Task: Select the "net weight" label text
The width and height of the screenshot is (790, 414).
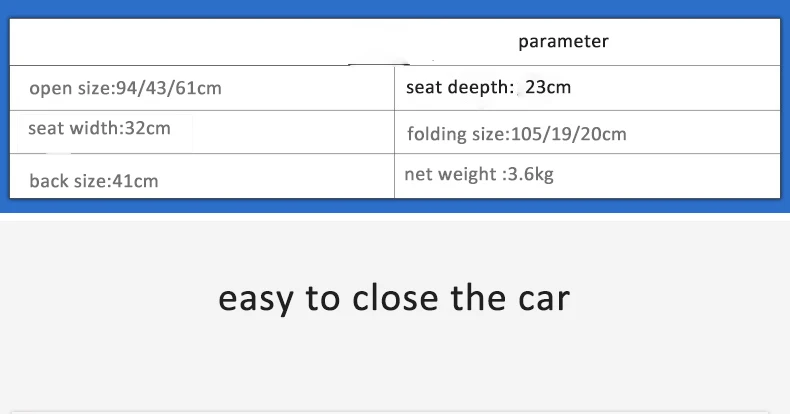Action: pos(450,175)
